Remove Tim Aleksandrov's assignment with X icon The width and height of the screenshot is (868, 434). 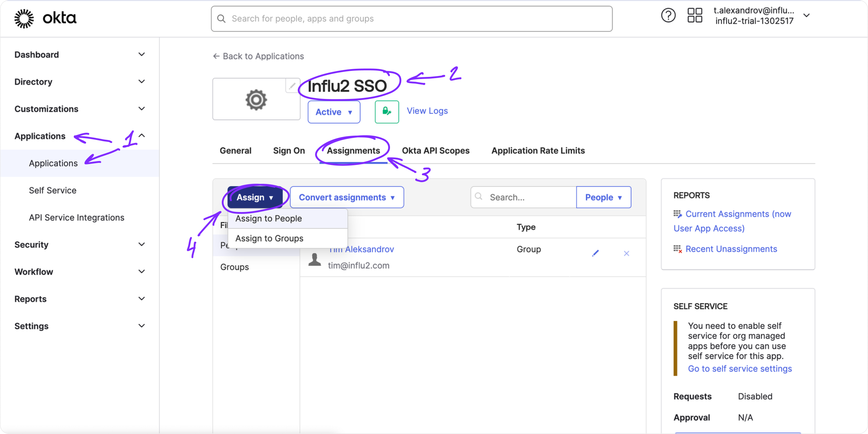point(626,253)
